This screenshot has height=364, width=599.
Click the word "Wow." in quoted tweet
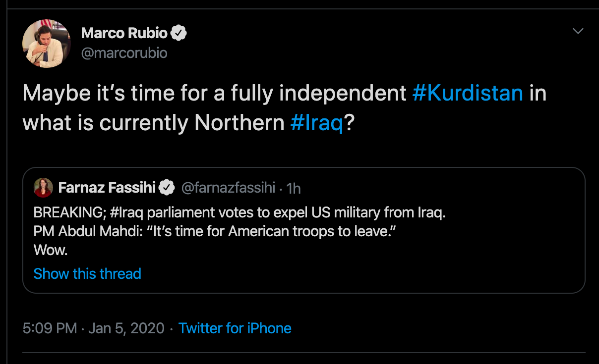51,250
